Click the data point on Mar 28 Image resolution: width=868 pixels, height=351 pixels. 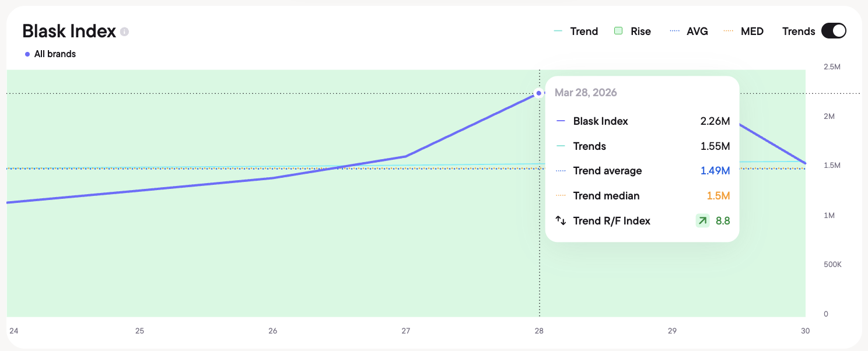[539, 93]
